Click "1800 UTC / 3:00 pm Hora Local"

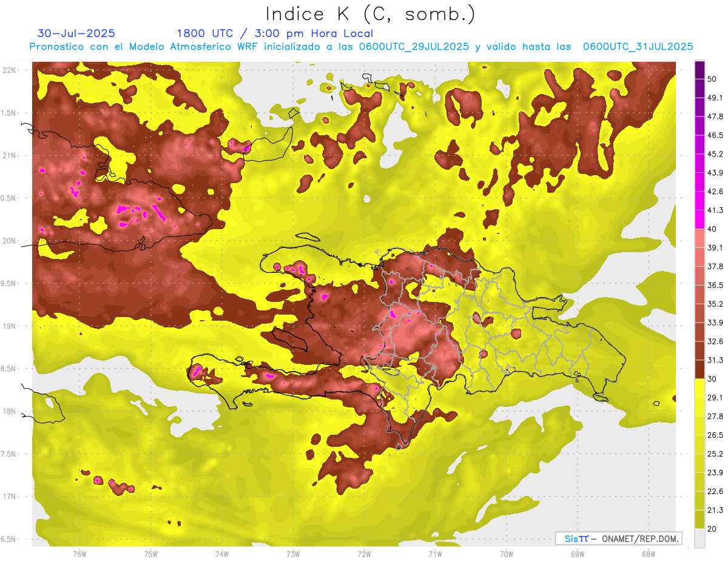coord(275,33)
